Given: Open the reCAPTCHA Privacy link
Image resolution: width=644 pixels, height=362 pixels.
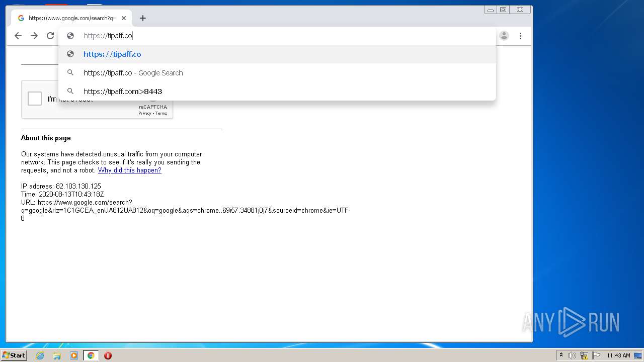Looking at the screenshot, I should (x=145, y=113).
